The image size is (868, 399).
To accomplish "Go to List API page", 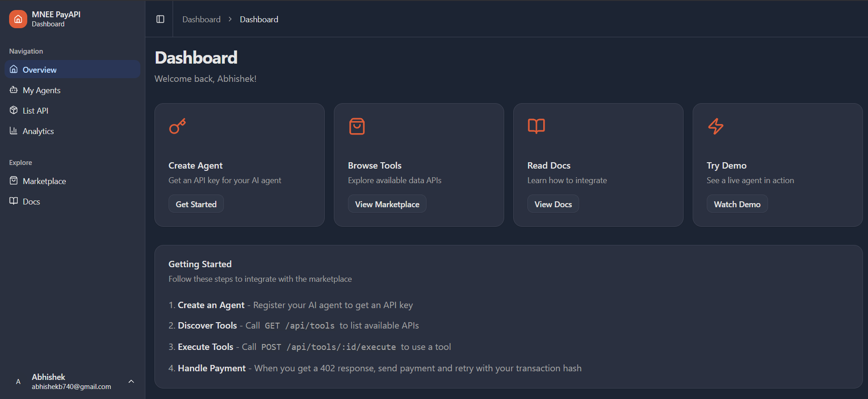I will [73, 110].
